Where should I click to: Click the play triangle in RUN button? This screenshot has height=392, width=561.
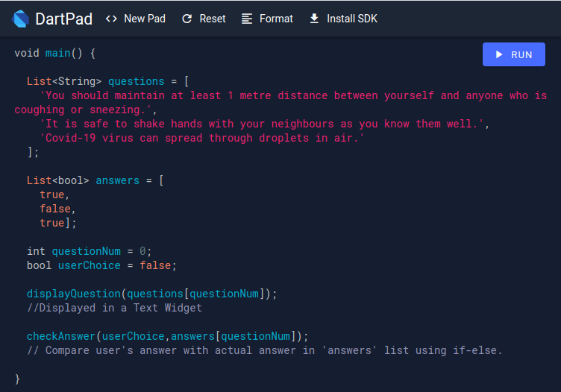(x=499, y=54)
